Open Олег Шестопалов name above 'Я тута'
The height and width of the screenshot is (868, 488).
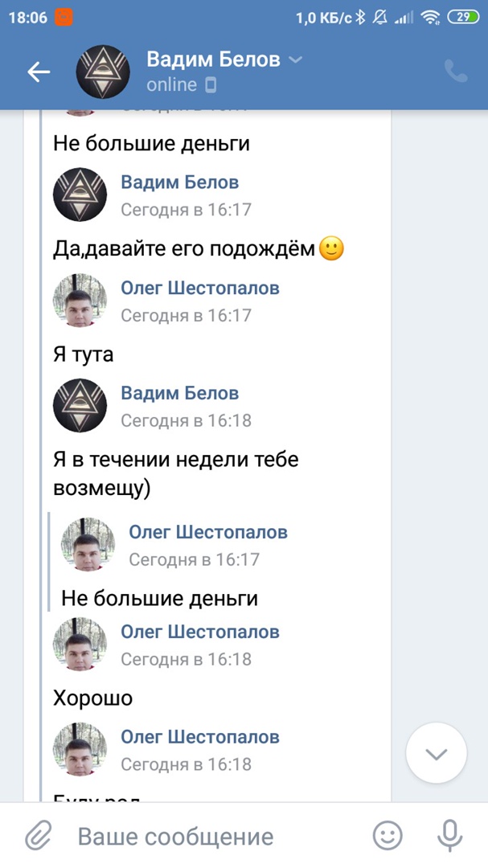(x=200, y=288)
